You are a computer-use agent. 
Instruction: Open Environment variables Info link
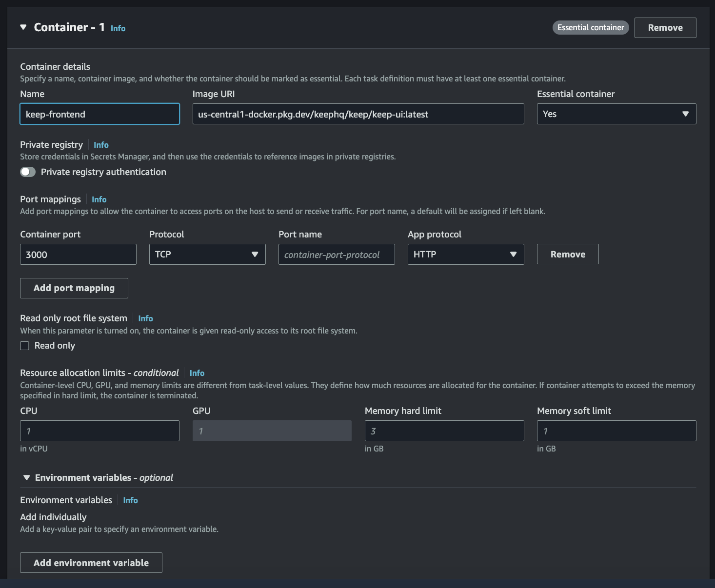(130, 500)
